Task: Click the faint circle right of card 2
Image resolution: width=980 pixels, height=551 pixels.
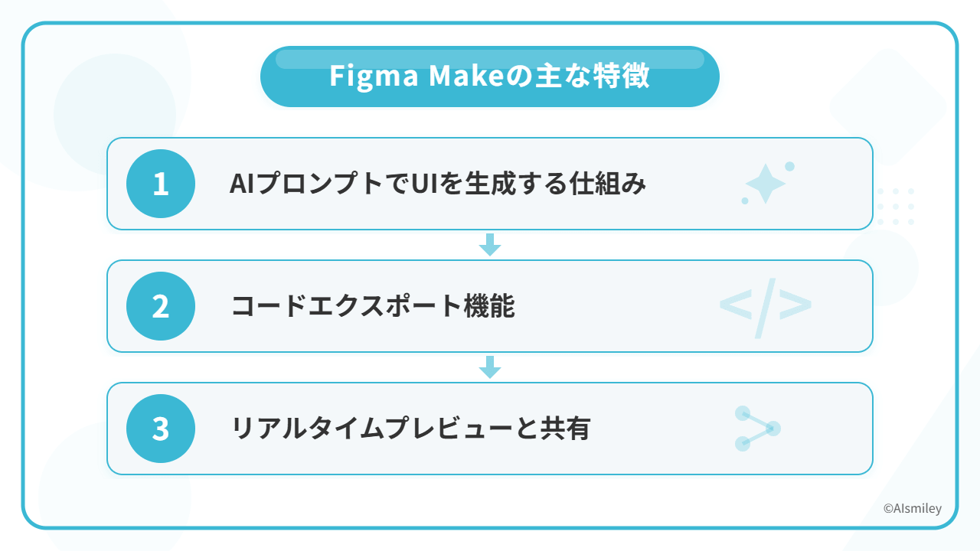Action: [x=896, y=268]
